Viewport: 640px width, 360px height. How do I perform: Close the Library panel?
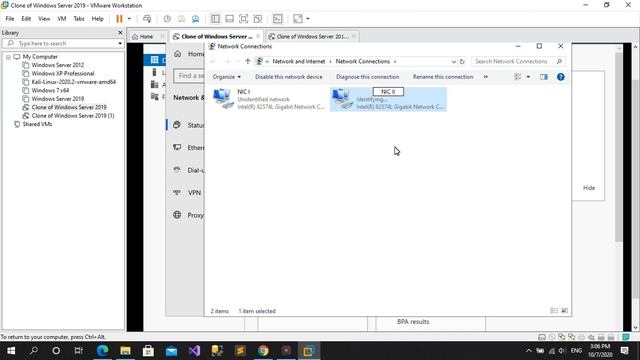(x=120, y=33)
